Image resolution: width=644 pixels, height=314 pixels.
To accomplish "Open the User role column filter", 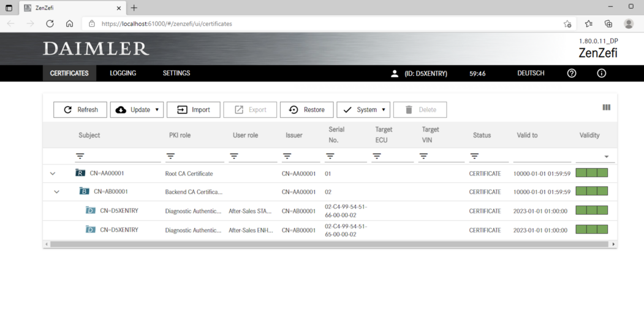I will pyautogui.click(x=233, y=156).
